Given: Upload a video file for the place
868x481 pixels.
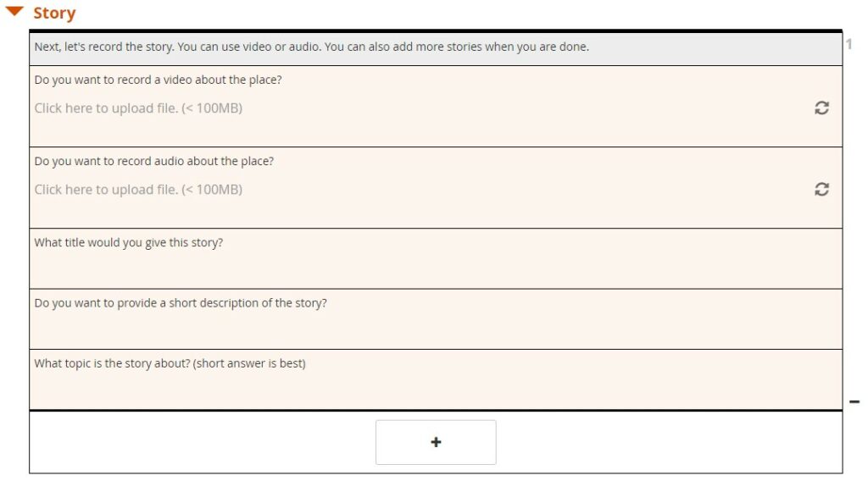Looking at the screenshot, I should 138,108.
